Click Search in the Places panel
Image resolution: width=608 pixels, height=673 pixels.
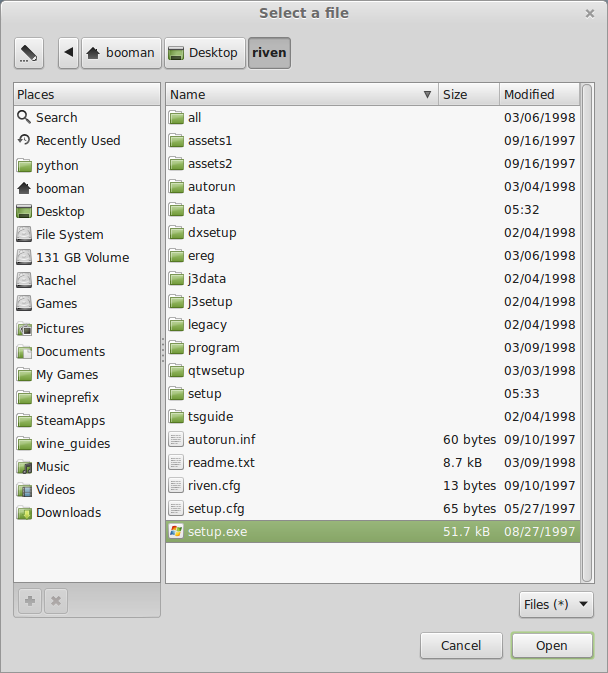tap(87, 117)
